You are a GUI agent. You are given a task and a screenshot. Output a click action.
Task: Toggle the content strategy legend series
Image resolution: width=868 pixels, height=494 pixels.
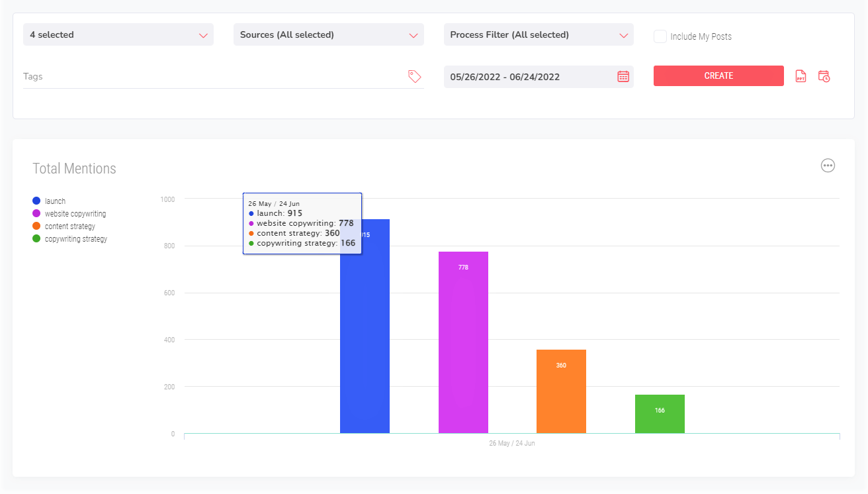(69, 226)
